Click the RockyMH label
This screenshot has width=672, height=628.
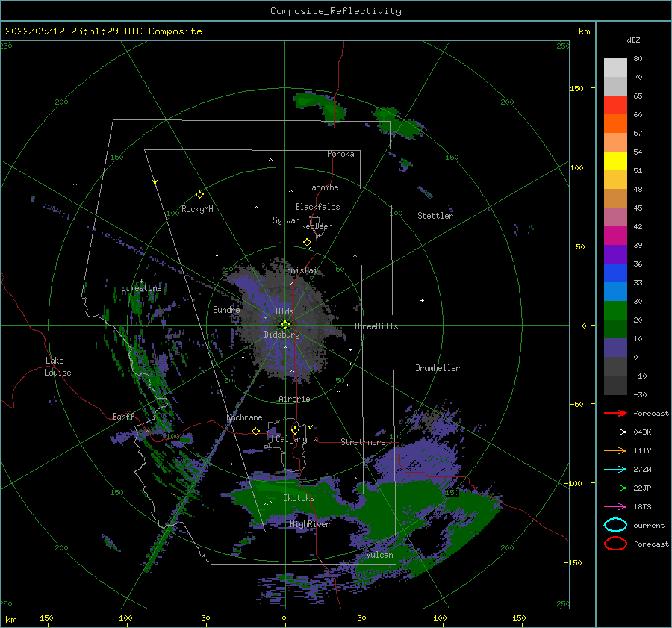tap(197, 209)
